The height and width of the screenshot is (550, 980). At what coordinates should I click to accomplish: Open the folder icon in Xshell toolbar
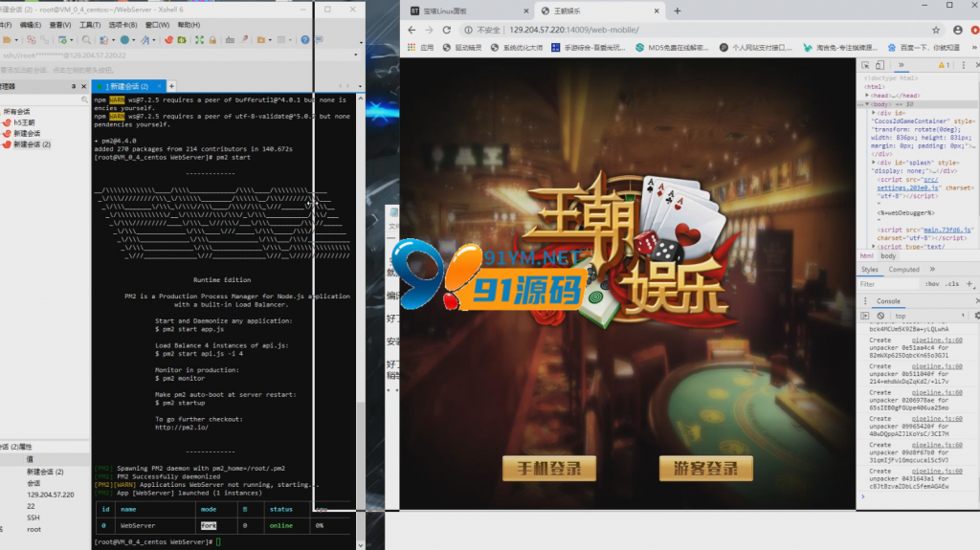pyautogui.click(x=7, y=40)
